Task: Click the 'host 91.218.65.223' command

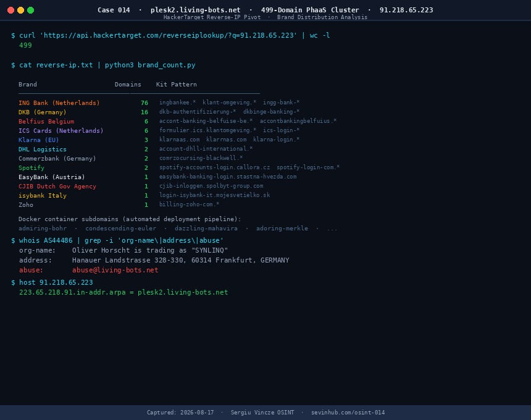Action: pos(56,282)
